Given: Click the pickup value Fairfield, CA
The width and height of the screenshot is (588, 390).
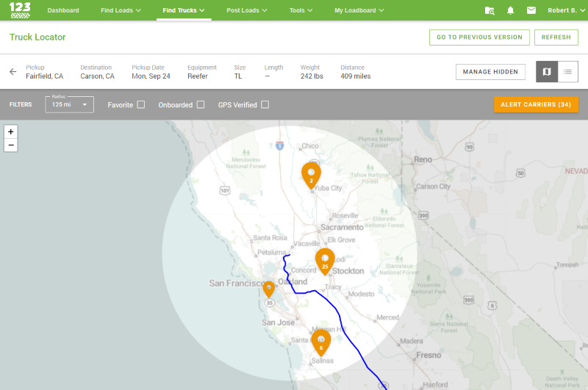Looking at the screenshot, I should [45, 76].
